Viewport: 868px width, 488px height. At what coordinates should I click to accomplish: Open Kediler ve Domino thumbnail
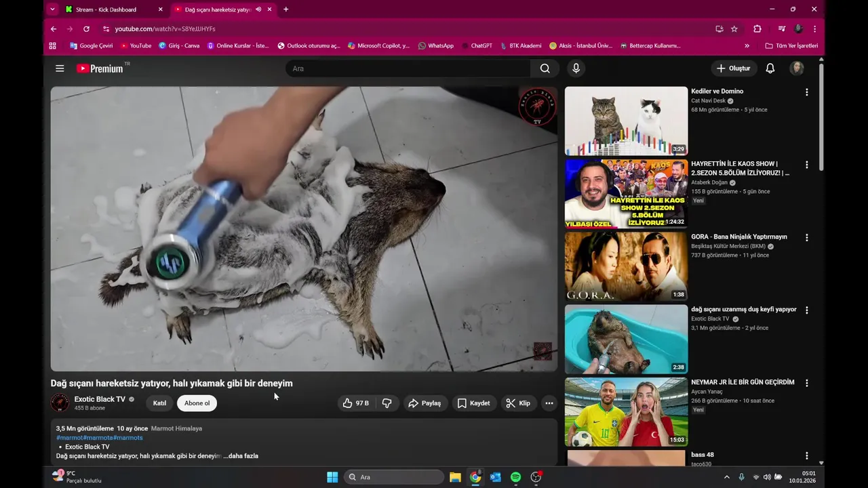(626, 121)
